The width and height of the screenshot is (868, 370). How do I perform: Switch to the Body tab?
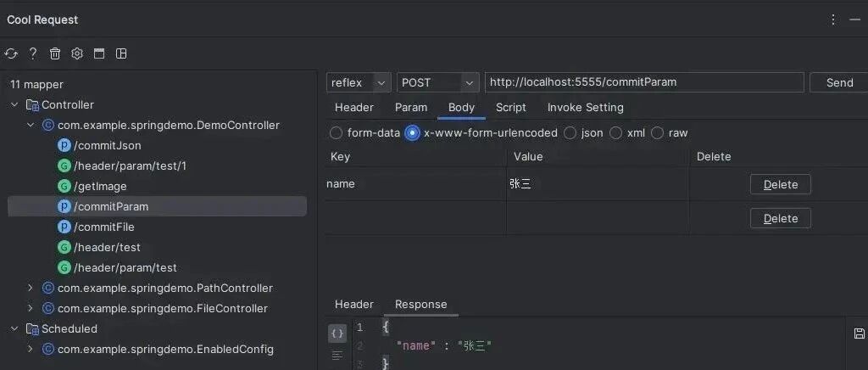coord(461,108)
